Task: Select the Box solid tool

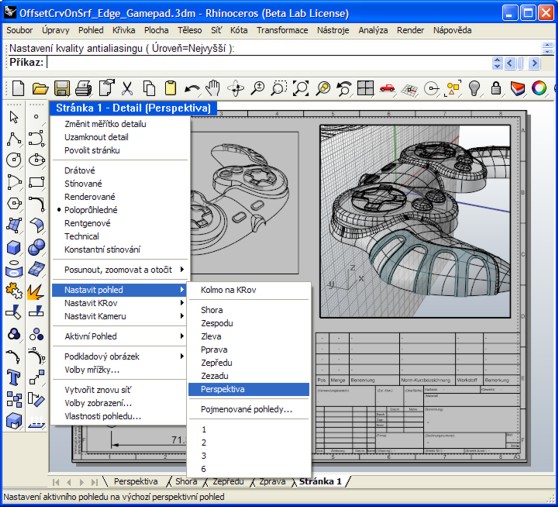Action: [14, 247]
